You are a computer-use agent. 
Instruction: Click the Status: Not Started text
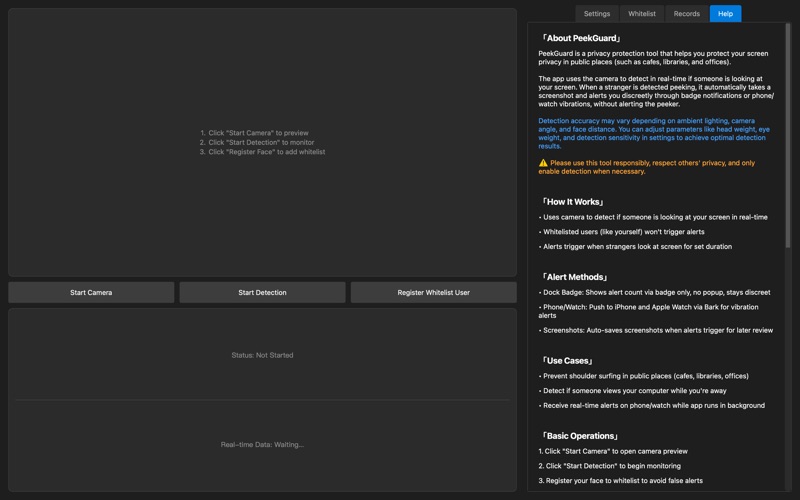click(x=262, y=355)
